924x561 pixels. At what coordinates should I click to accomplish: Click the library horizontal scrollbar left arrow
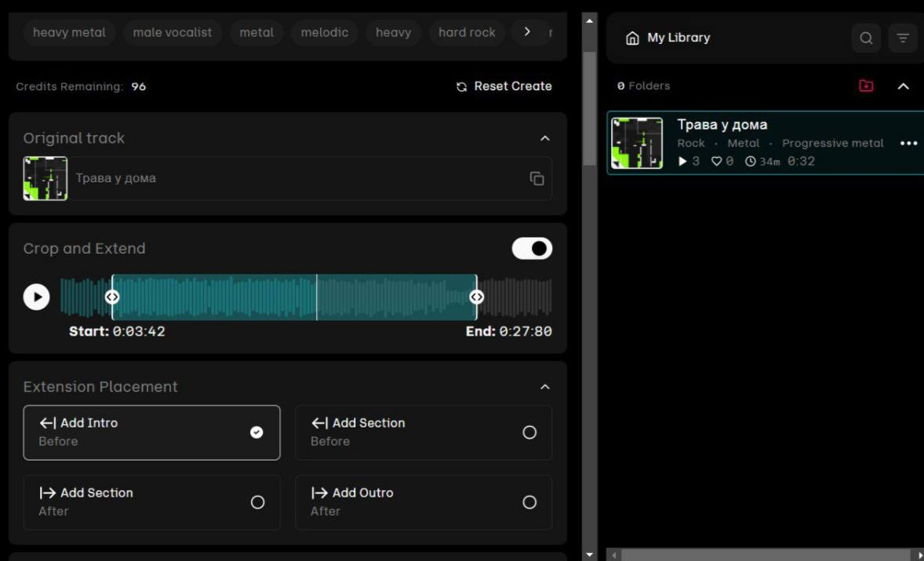[x=613, y=555]
